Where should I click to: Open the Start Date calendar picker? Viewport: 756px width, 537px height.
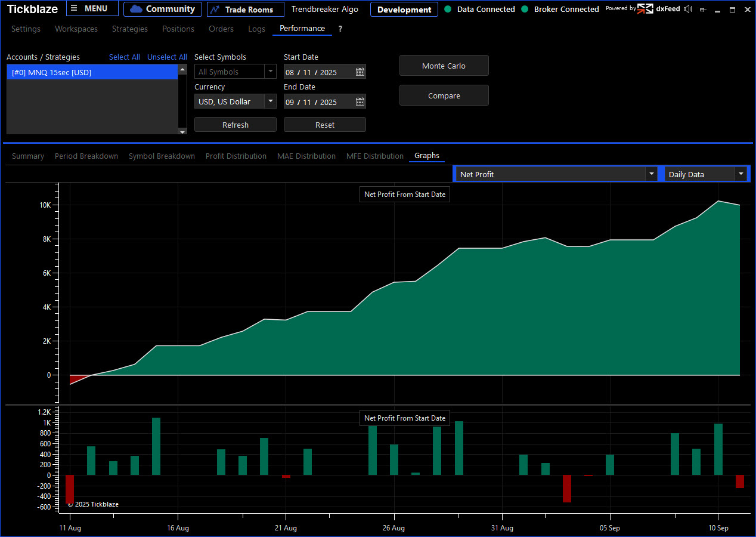tap(360, 72)
